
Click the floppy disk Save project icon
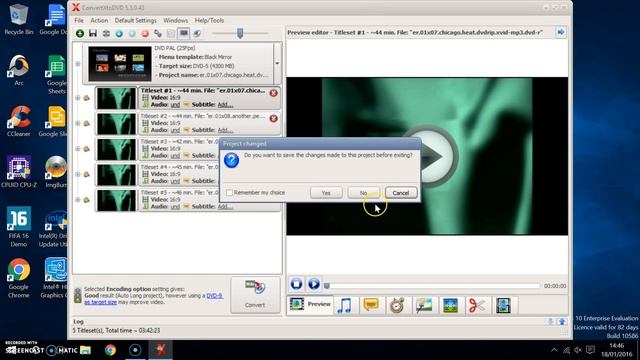[x=93, y=33]
